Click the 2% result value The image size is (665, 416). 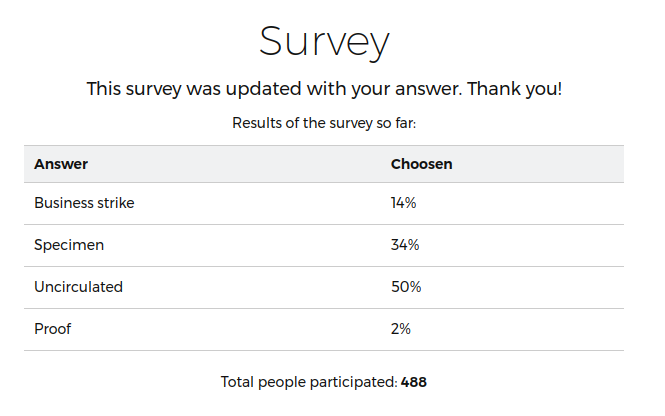pyautogui.click(x=400, y=329)
